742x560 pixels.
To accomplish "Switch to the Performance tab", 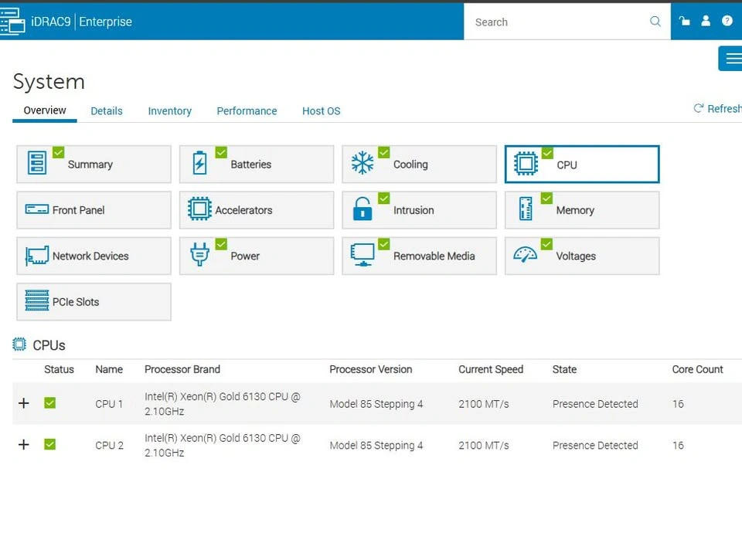I will [247, 111].
